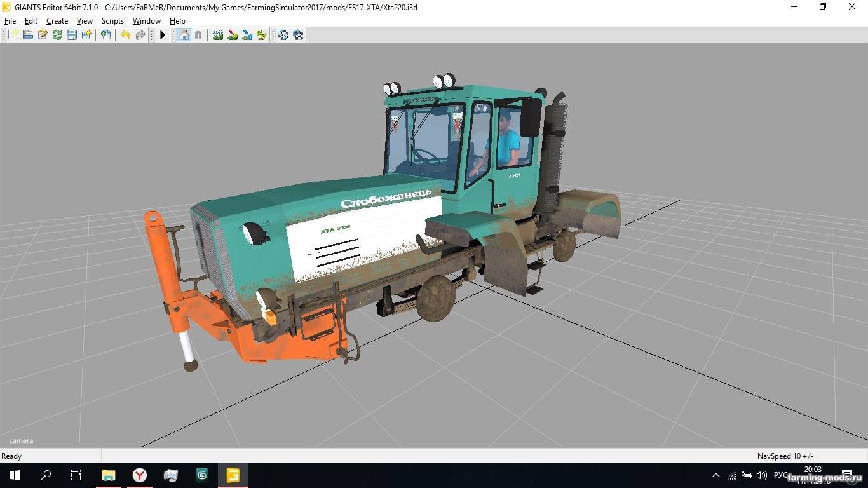Screen dimensions: 868x488
Task: Select the foliage plant paint icon
Action: [262, 35]
